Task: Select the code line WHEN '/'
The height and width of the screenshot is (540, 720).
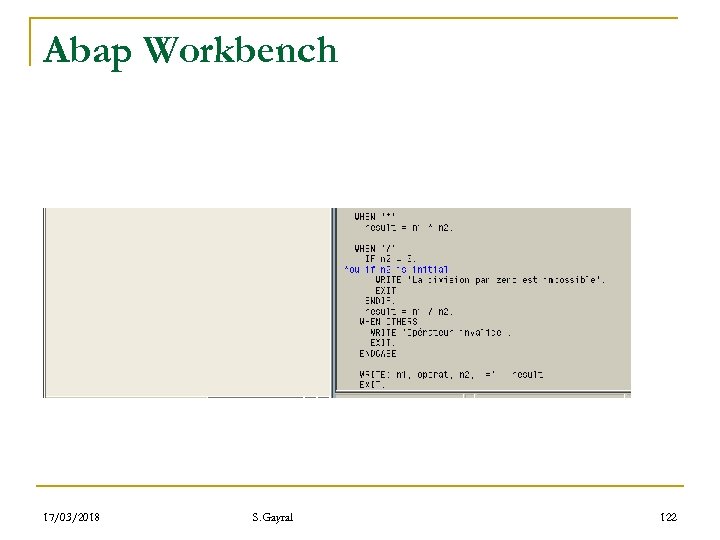Action: point(375,248)
